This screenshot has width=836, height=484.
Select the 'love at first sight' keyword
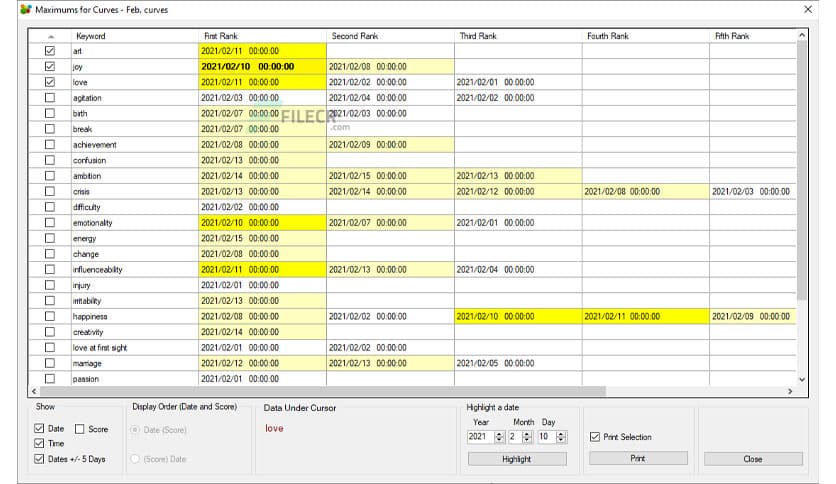click(x=134, y=348)
